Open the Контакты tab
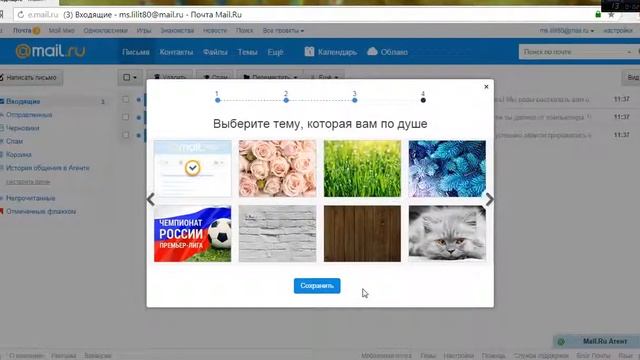640x360 pixels. coord(176,52)
